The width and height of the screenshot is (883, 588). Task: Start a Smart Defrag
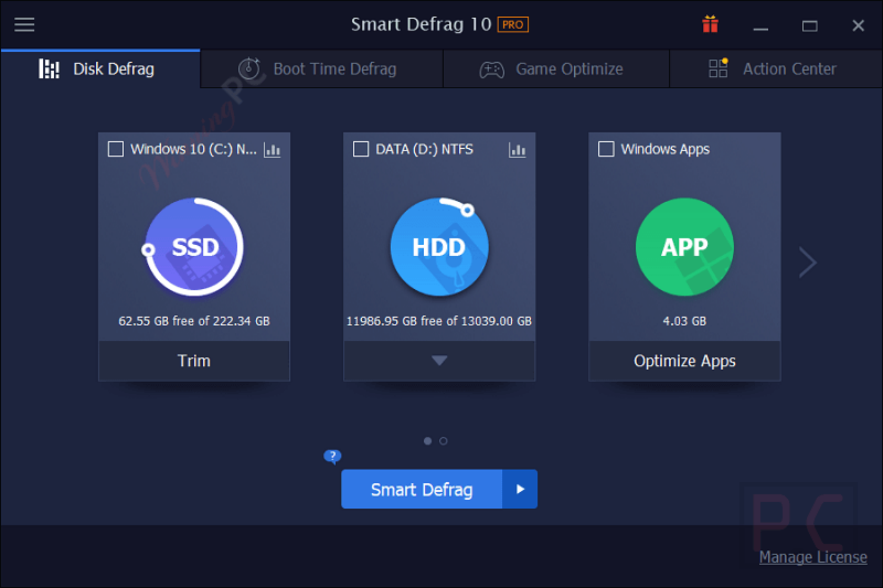point(422,489)
